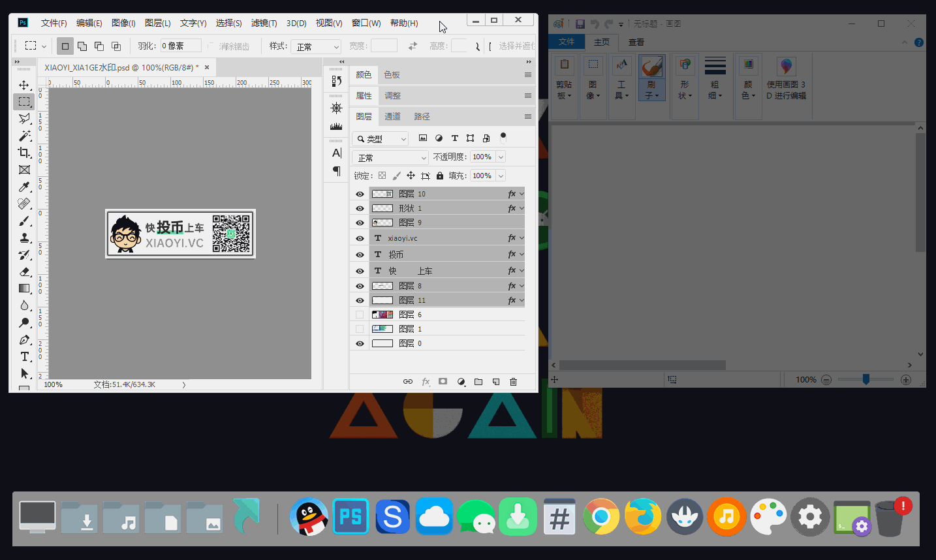Hide layer 形状 1

(360, 208)
